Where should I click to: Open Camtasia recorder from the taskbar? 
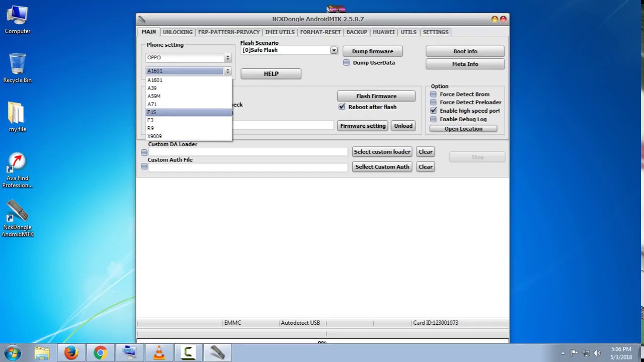point(188,353)
